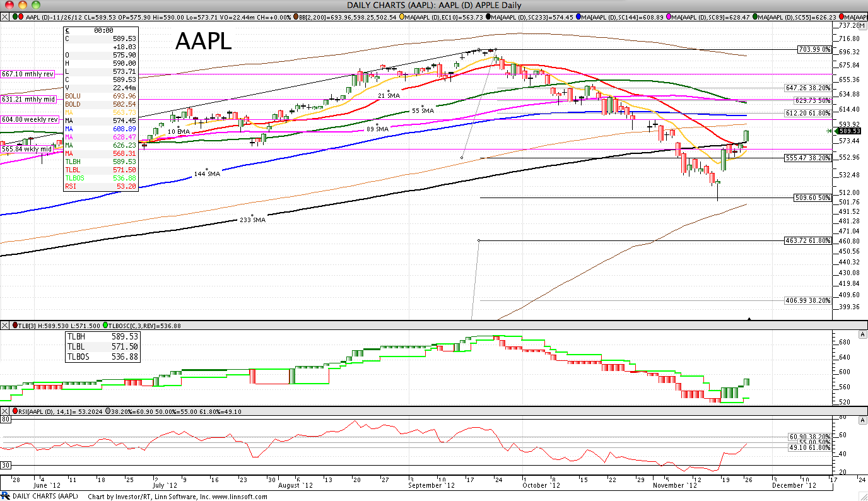Select the 703.99 0% Fibonacci label
This screenshot has width=868, height=501.
[x=814, y=49]
